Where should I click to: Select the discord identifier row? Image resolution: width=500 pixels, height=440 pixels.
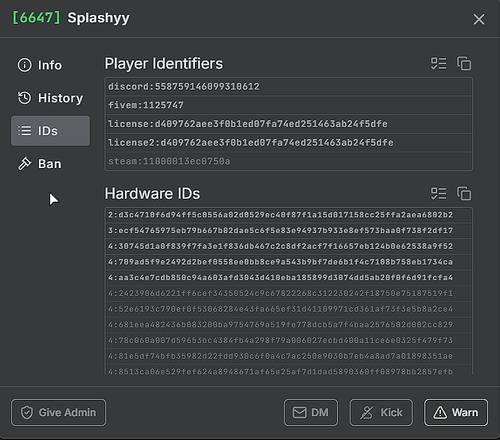pos(289,87)
